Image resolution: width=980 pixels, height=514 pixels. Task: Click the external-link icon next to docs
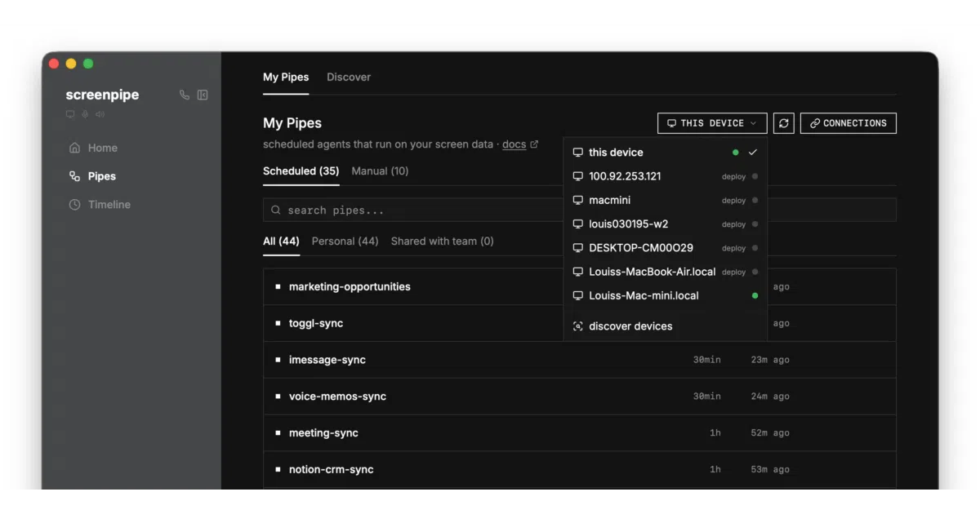[x=534, y=144]
